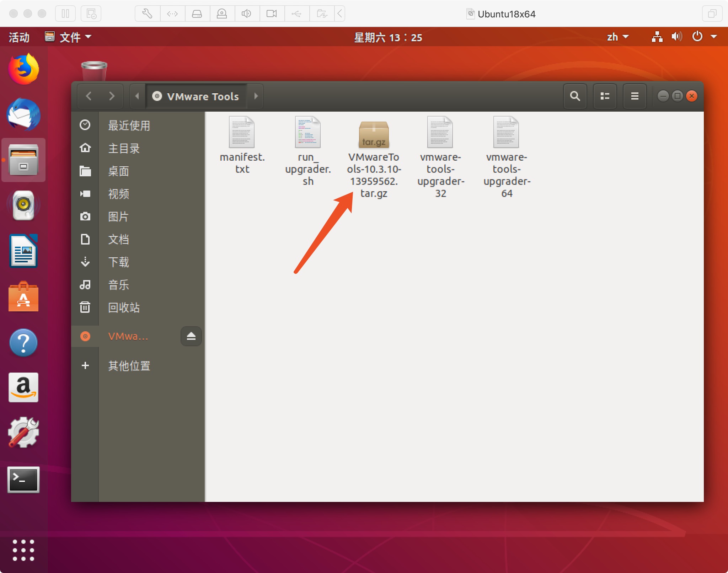Toggle the virtual machine sound adapter
Image resolution: width=728 pixels, height=573 pixels.
pyautogui.click(x=247, y=14)
